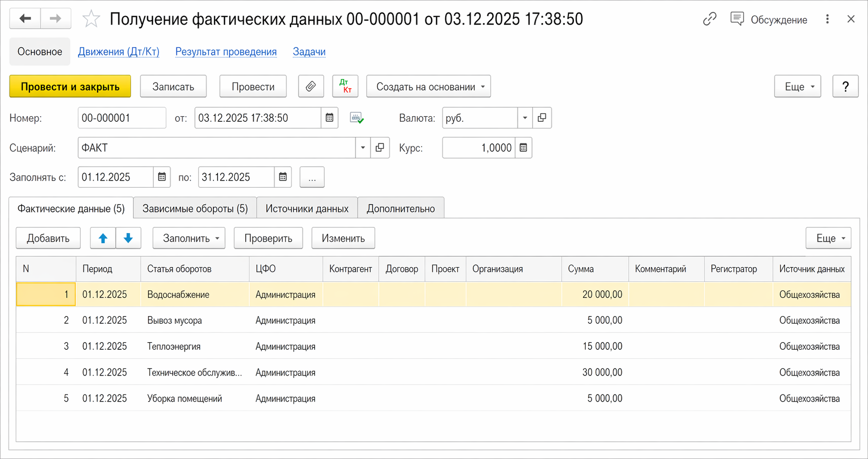The image size is (868, 459).
Task: Open Валюта item form icon
Action: 542,118
